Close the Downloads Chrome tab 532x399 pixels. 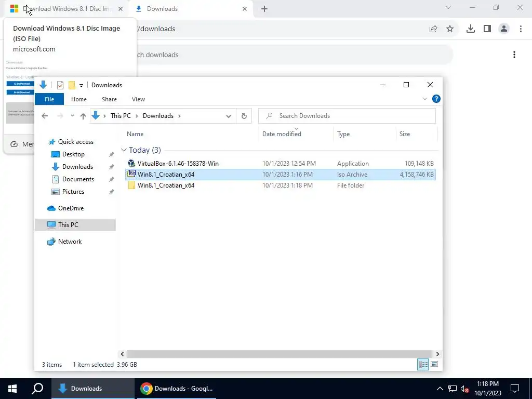coord(245,9)
